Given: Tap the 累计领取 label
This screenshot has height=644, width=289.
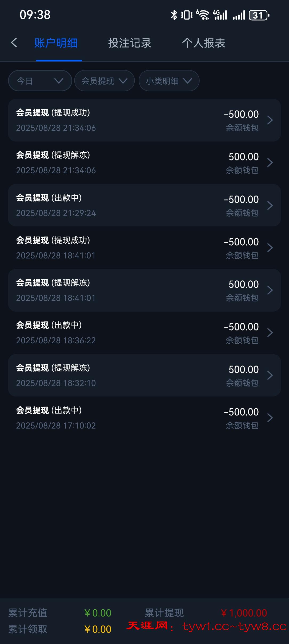Looking at the screenshot, I should coord(28,629).
